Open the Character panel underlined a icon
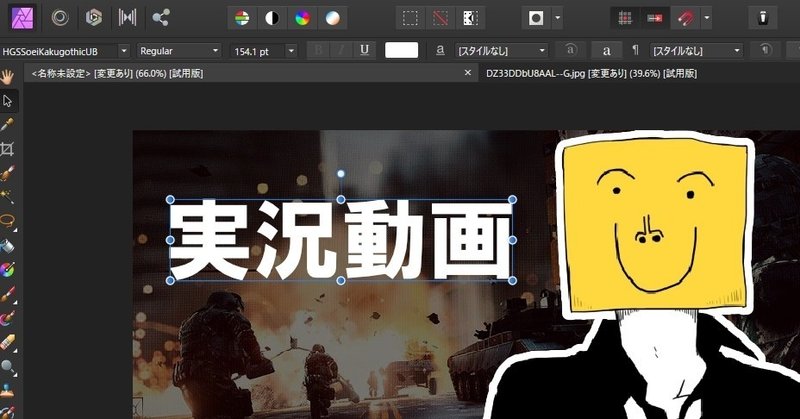 [440, 50]
